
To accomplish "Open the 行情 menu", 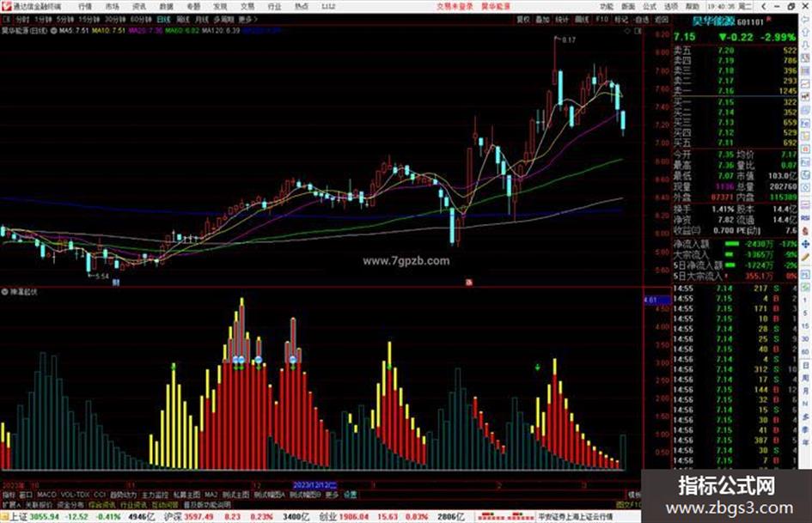I will [x=85, y=6].
